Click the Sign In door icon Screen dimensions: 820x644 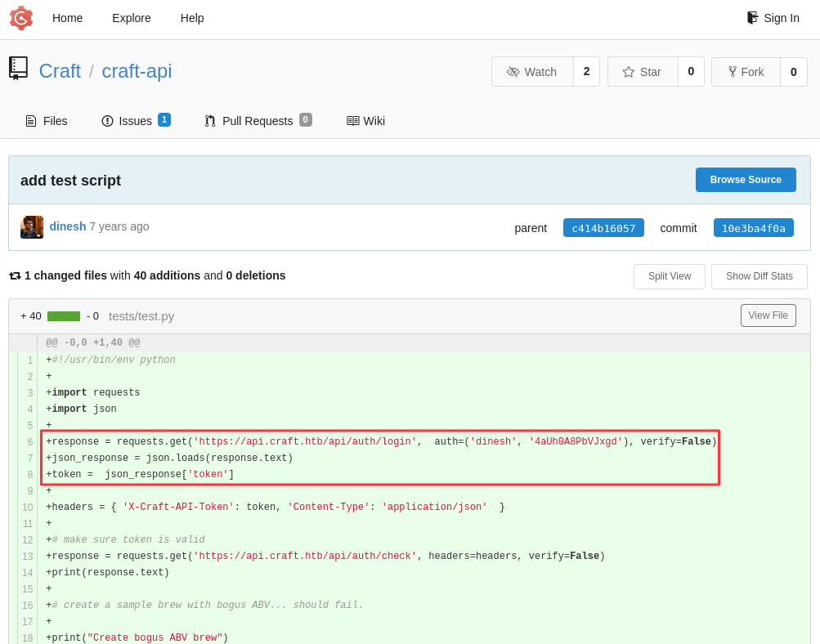(752, 18)
